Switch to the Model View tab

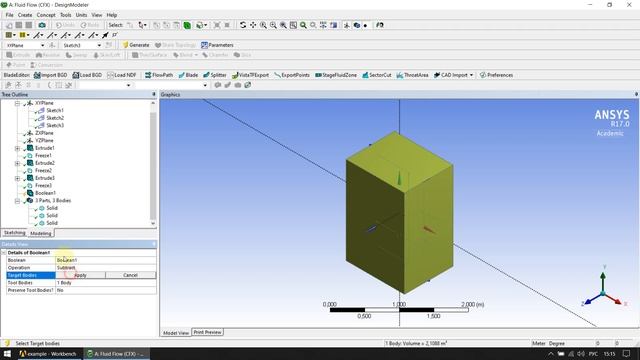176,333
